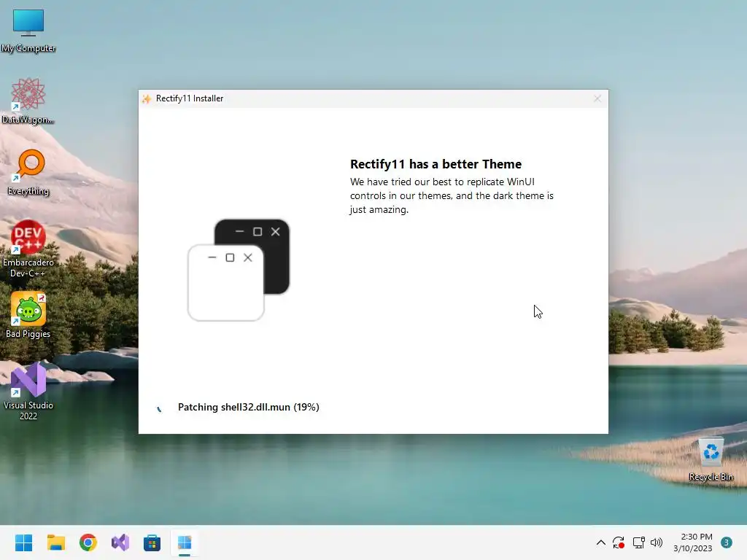The height and width of the screenshot is (560, 747).
Task: Show hidden system tray icons
Action: [601, 542]
